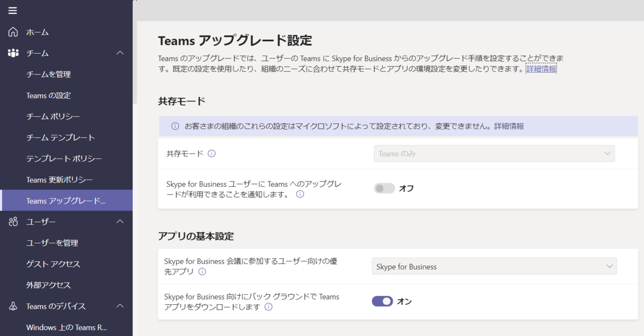Open preferred app Skype for Business dropdown

(494, 266)
